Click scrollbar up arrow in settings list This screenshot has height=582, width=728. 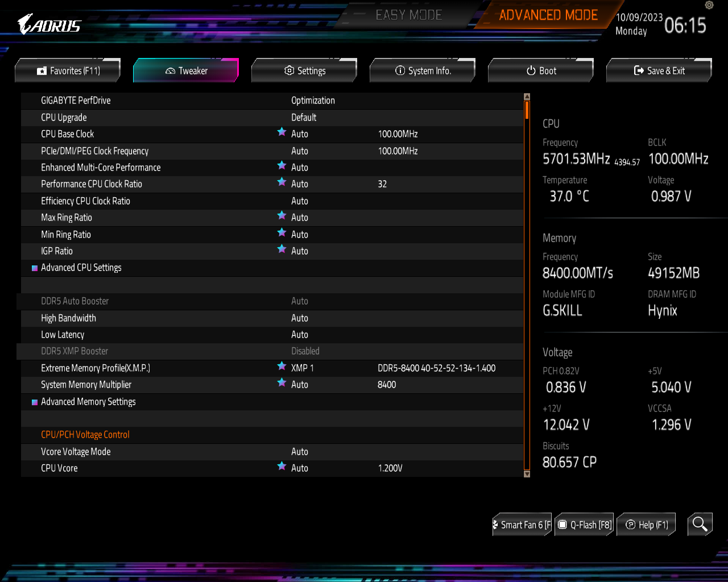point(527,97)
